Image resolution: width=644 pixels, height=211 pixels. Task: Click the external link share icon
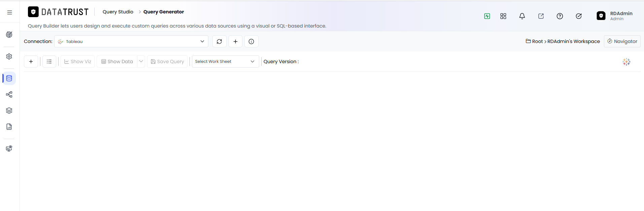[541, 16]
